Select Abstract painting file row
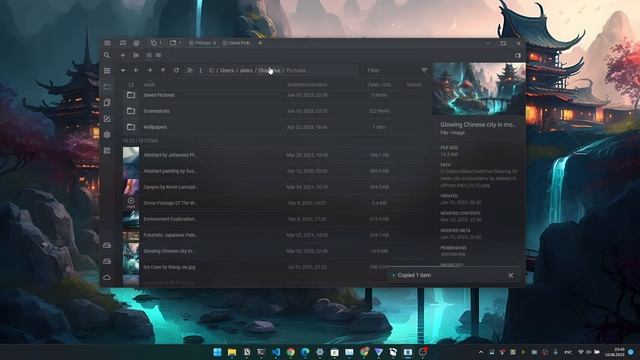The image size is (640, 360). 274,171
